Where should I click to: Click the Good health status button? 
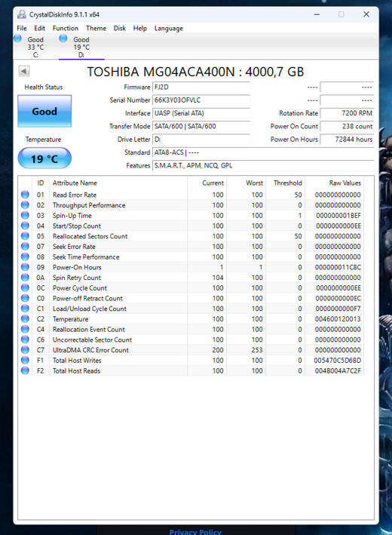click(x=44, y=111)
